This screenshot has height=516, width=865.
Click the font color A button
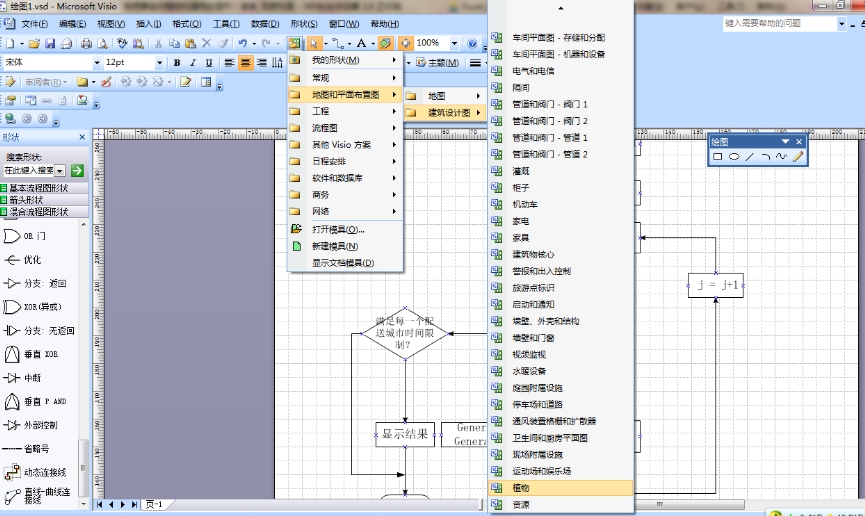(x=359, y=43)
